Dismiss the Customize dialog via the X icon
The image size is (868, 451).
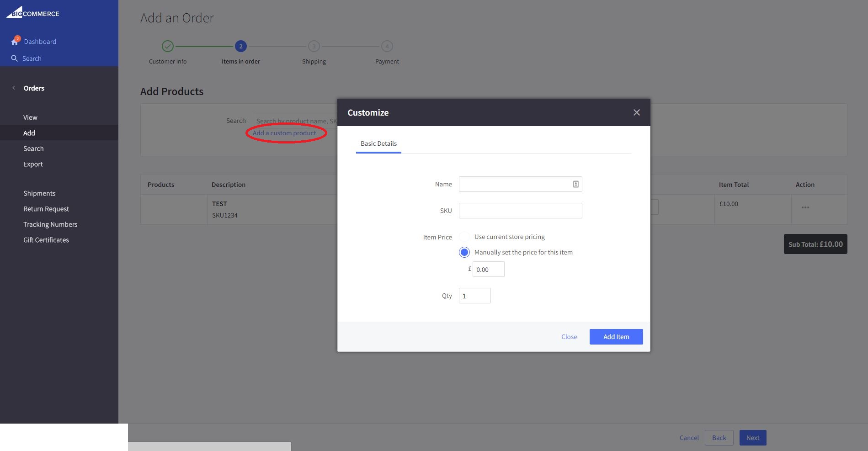637,112
